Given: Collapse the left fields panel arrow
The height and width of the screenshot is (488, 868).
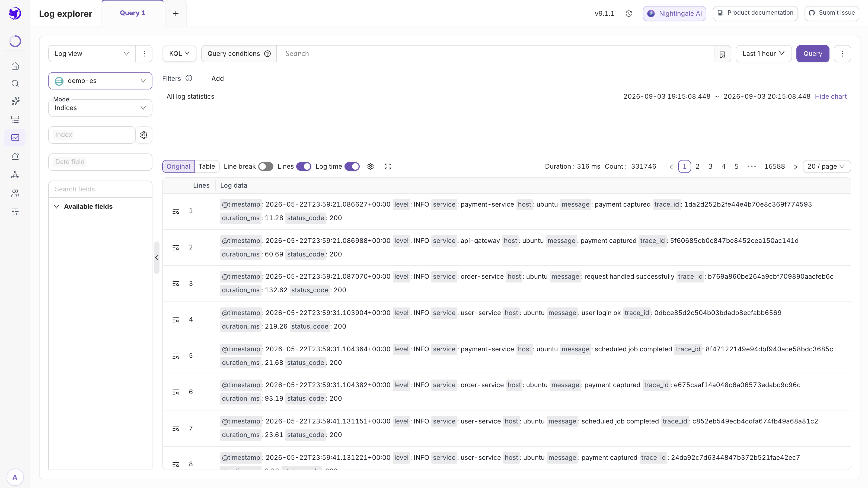Looking at the screenshot, I should (157, 258).
